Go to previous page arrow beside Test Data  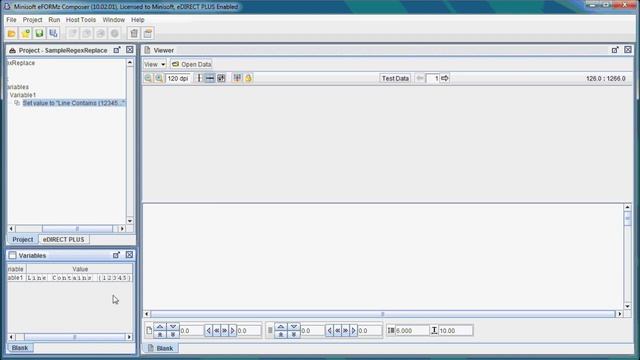click(420, 78)
